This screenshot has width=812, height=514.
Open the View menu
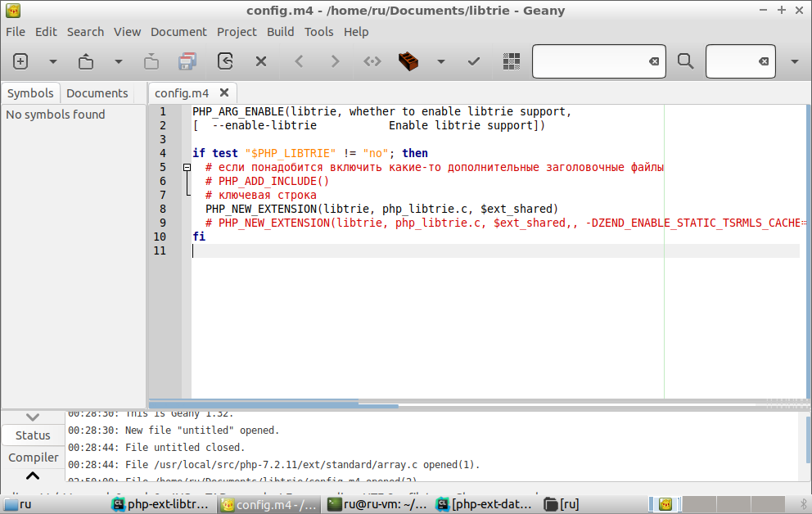pos(128,32)
